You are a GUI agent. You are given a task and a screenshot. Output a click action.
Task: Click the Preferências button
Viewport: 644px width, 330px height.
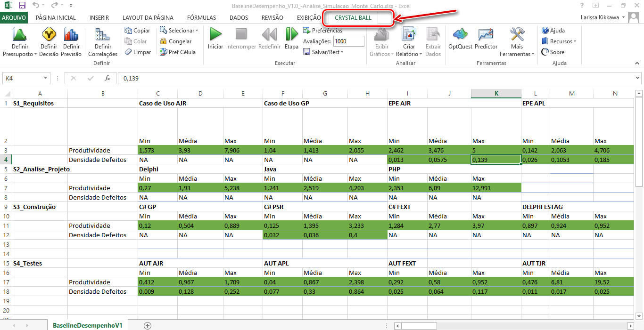pyautogui.click(x=323, y=31)
